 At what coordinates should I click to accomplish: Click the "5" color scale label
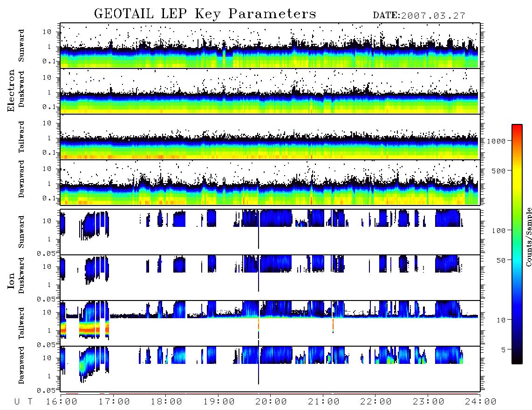(x=503, y=349)
